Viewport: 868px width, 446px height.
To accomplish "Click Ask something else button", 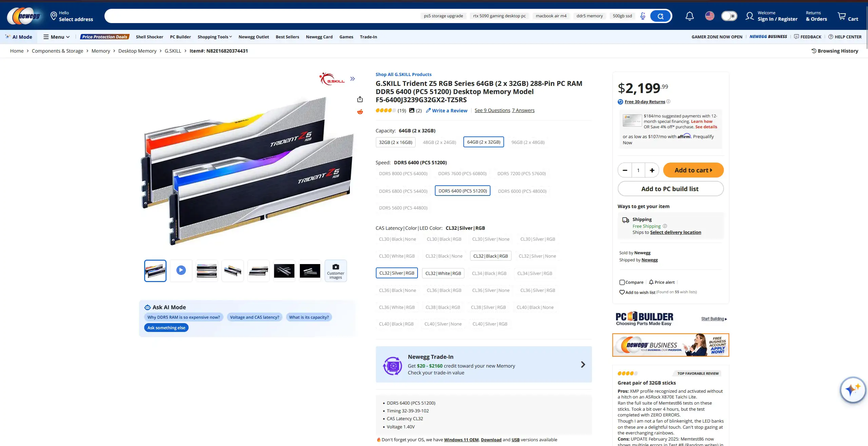I will coord(166,328).
